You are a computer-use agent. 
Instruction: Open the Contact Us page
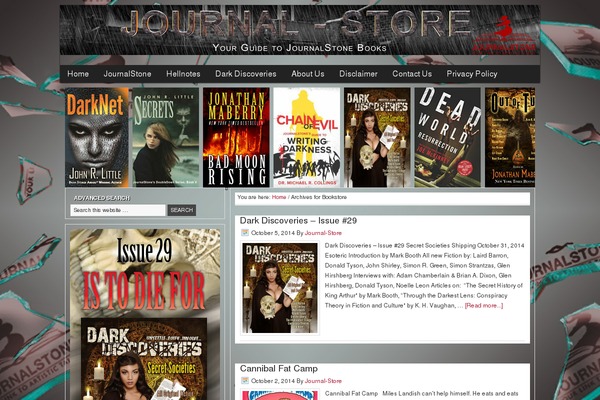[x=412, y=74]
